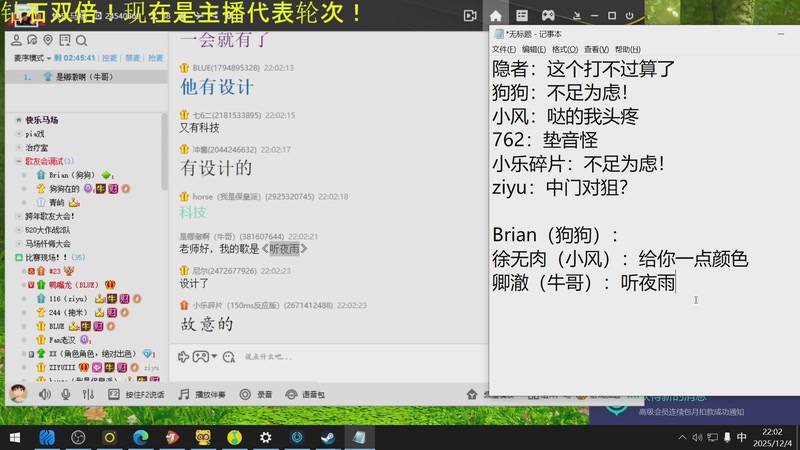The height and width of the screenshot is (450, 800).
Task: Select the 快乐马场 root channel
Action: pyautogui.click(x=42, y=120)
